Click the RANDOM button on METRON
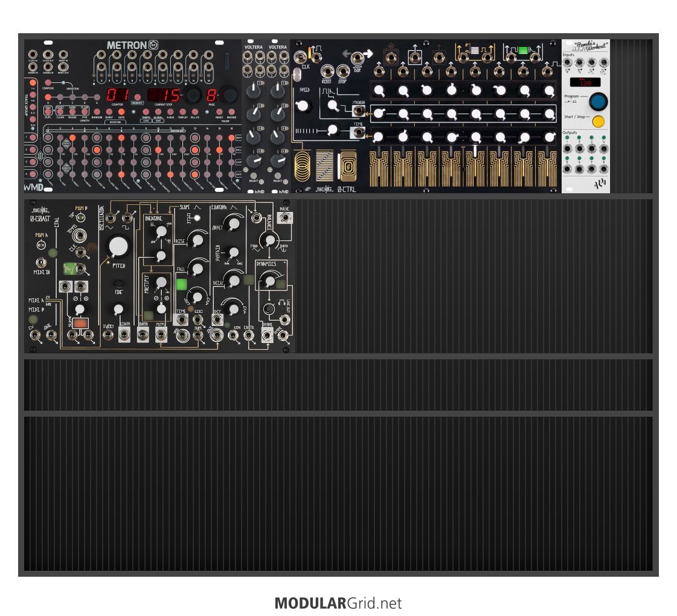The width and height of the screenshot is (677, 616). click(97, 112)
